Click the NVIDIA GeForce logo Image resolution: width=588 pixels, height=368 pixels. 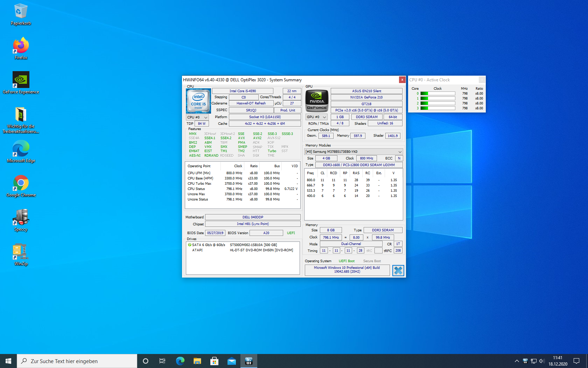pyautogui.click(x=317, y=101)
